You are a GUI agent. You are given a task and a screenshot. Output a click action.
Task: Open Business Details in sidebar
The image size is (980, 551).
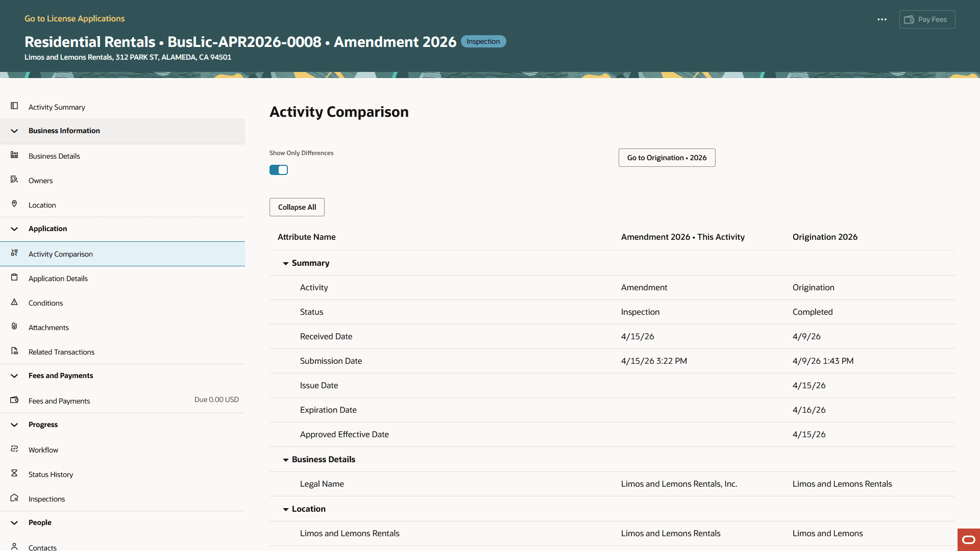[54, 156]
